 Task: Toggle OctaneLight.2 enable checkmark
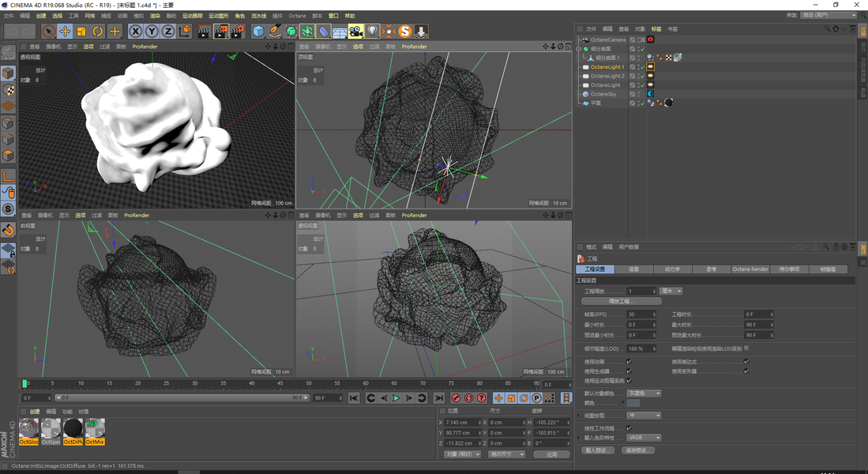643,76
